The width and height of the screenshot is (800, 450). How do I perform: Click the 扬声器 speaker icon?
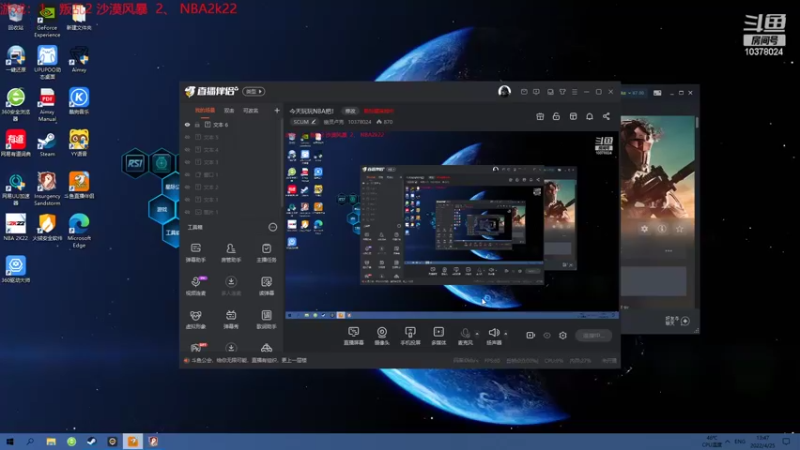coord(493,333)
